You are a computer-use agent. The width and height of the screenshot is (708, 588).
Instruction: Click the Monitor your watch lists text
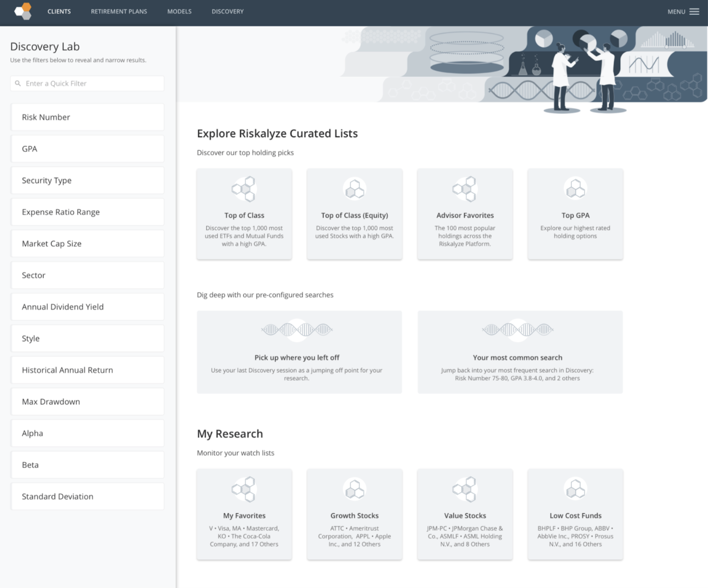coord(235,453)
